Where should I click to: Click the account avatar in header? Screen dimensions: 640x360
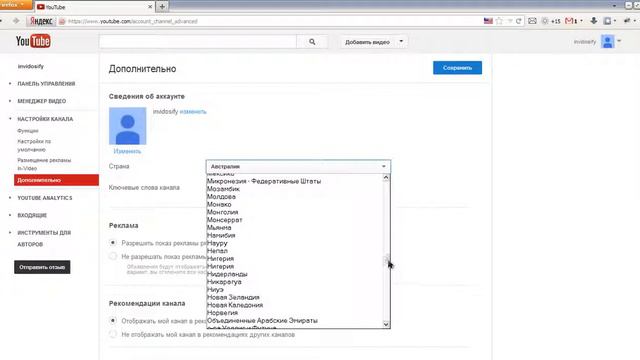pos(607,42)
